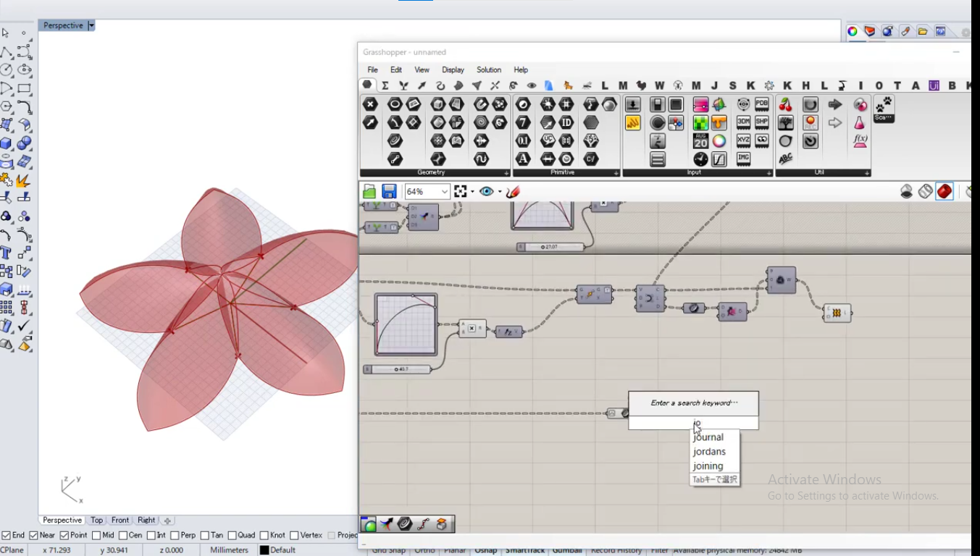Insert the Import Image IMG component
Screen dimensions: 980x556
[744, 159]
